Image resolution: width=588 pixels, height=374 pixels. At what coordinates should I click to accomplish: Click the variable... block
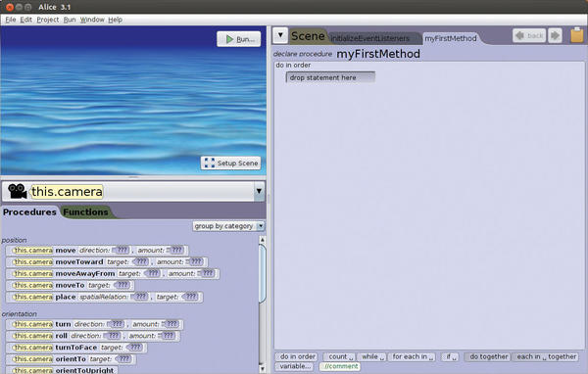point(295,366)
